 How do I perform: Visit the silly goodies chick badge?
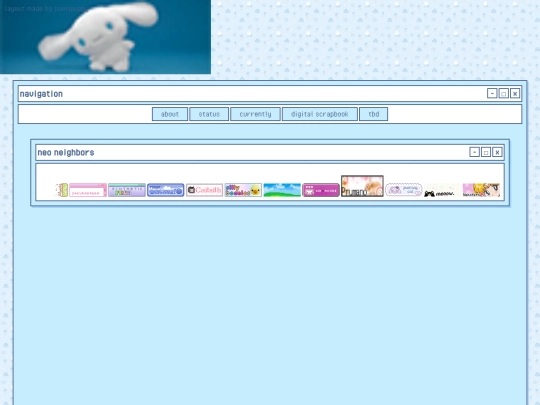point(243,190)
